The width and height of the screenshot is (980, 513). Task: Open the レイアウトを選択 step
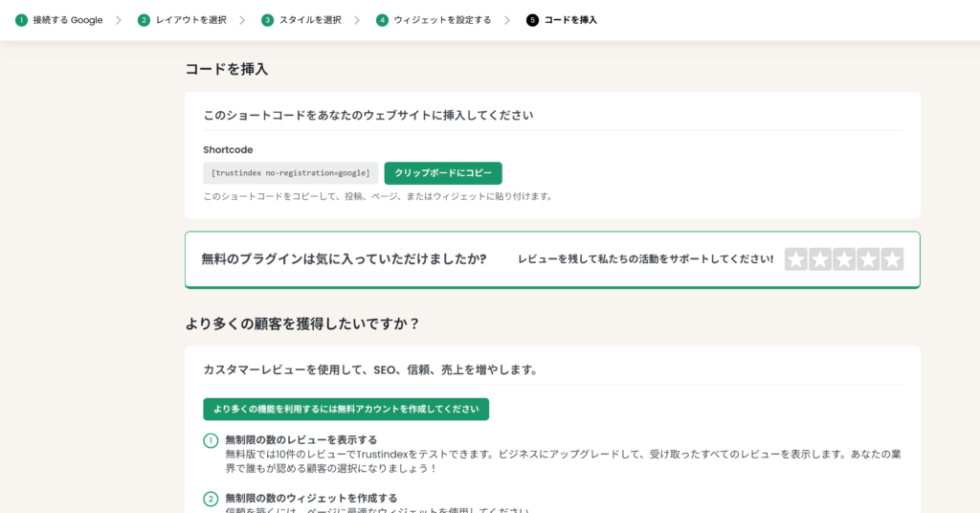(x=190, y=20)
